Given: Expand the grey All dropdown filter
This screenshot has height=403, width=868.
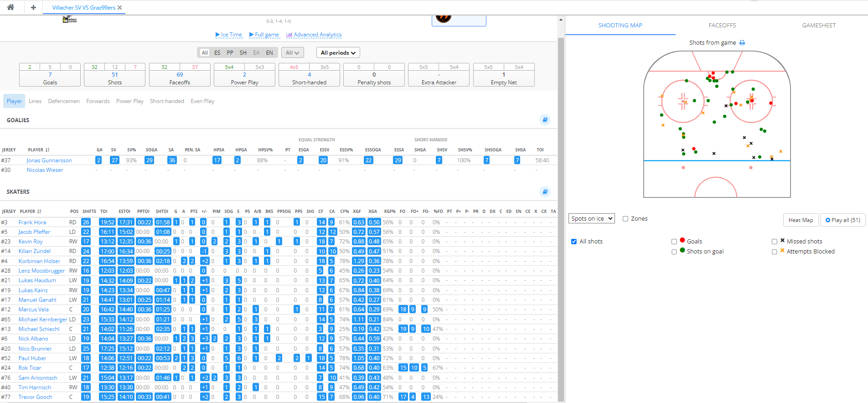Looking at the screenshot, I should (292, 53).
